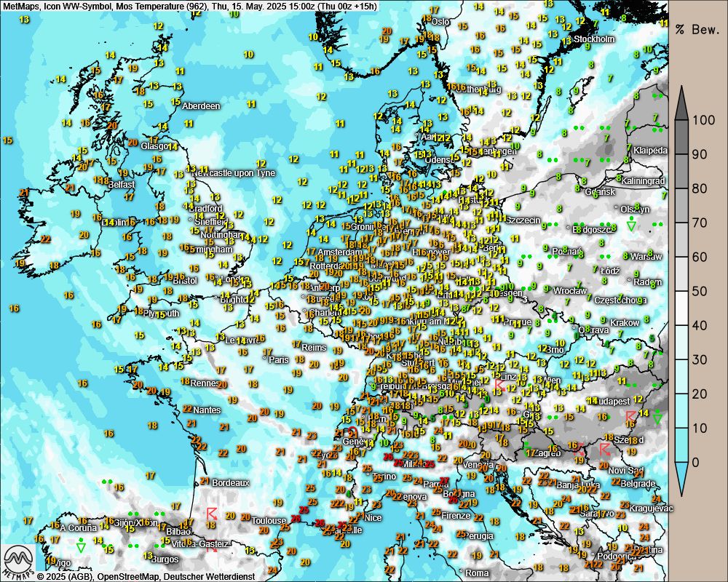This screenshot has height=582, width=728.
Task: Select the thunderstorm symbol directly above Novi Sad
Action: pyautogui.click(x=604, y=449)
